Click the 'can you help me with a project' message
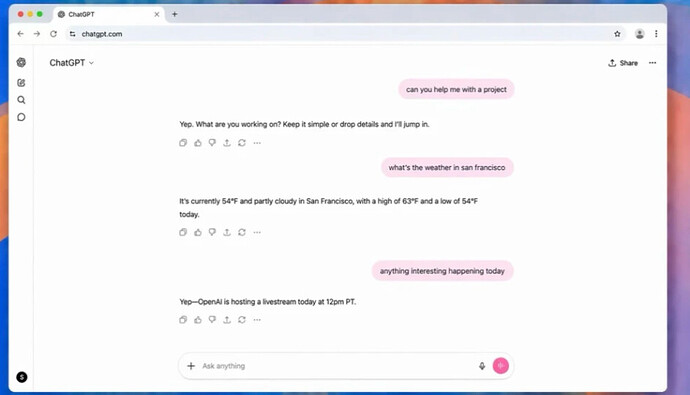Image resolution: width=690 pixels, height=395 pixels. (456, 89)
